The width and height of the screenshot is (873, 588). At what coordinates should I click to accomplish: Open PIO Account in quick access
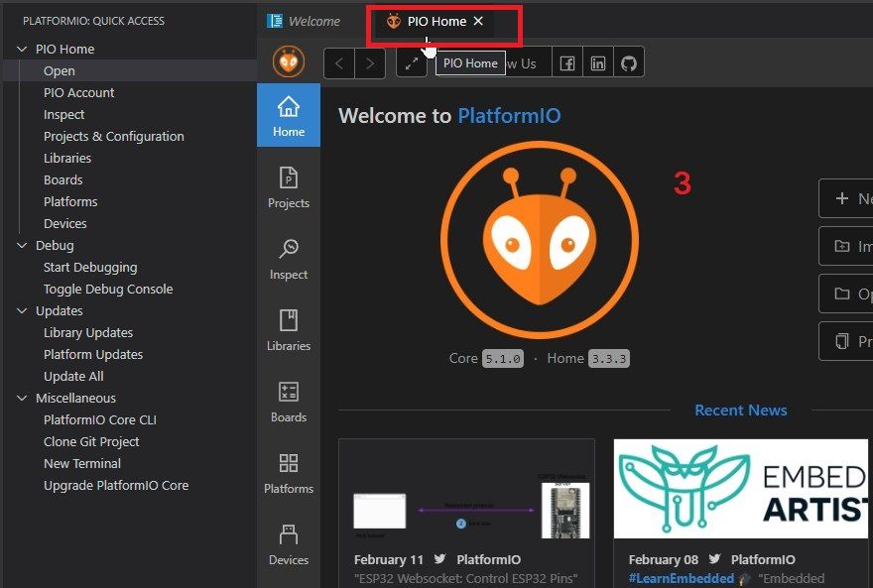click(78, 93)
